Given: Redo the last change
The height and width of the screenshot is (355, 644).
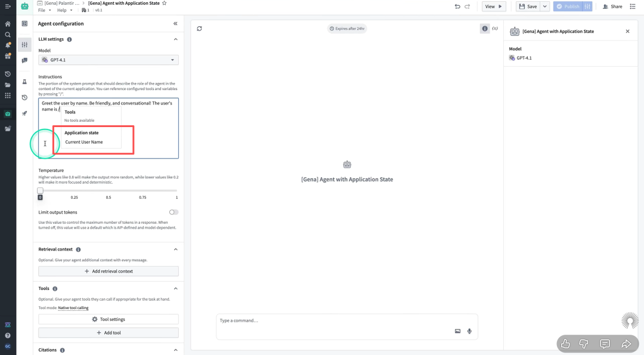Looking at the screenshot, I should click(467, 7).
